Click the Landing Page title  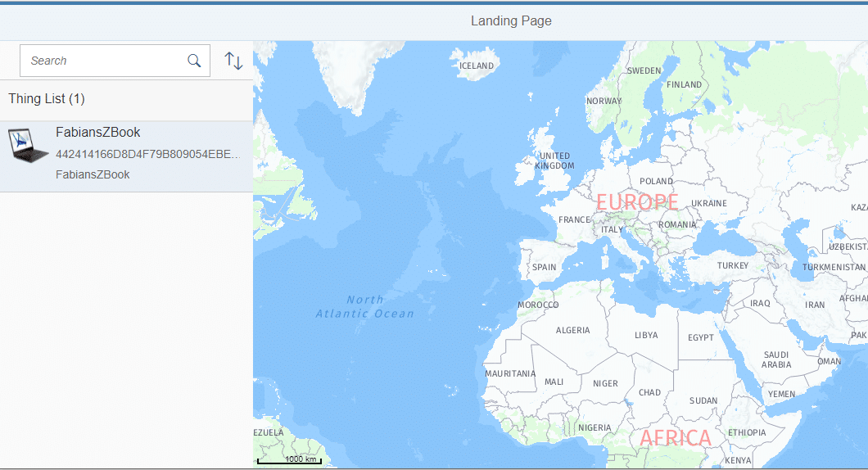[511, 20]
